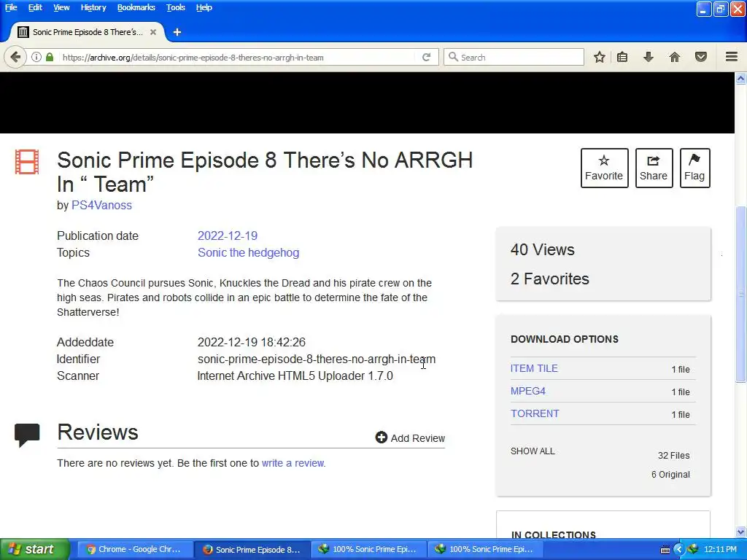Flag this item with the Flag button

[x=694, y=168]
